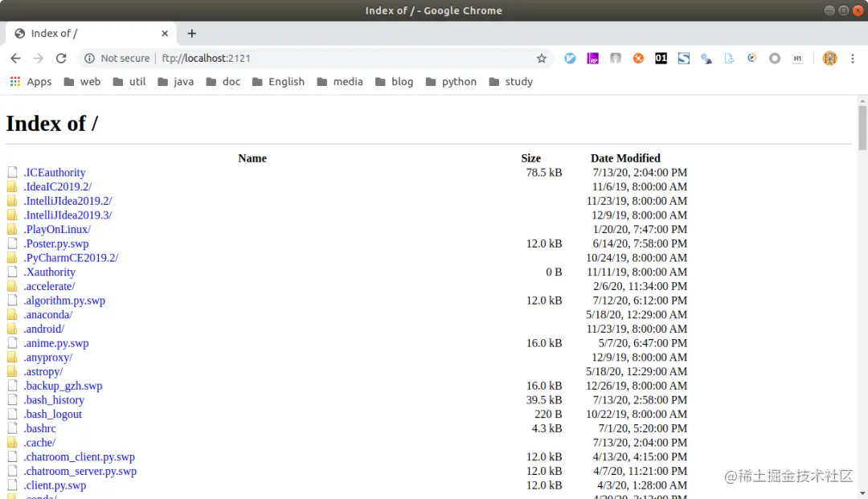Screen dimensions: 868x499
Task: Open the .bash_logout file
Action: 52,415
